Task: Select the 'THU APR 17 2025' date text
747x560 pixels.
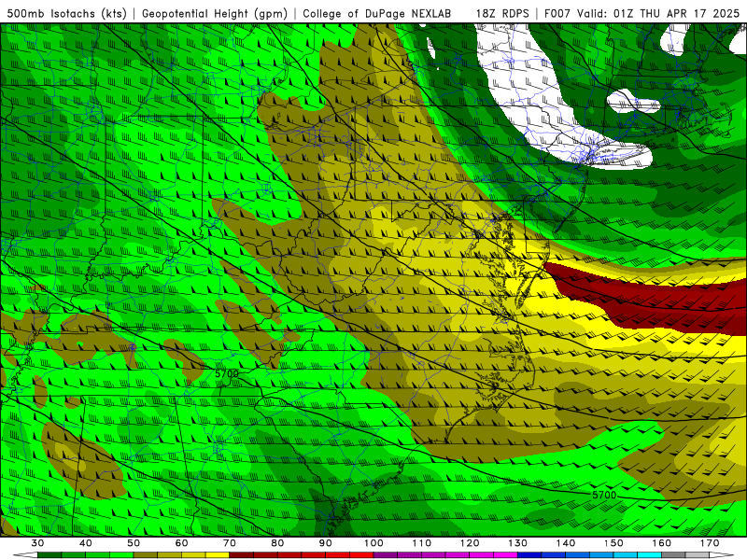Action: 689,13
